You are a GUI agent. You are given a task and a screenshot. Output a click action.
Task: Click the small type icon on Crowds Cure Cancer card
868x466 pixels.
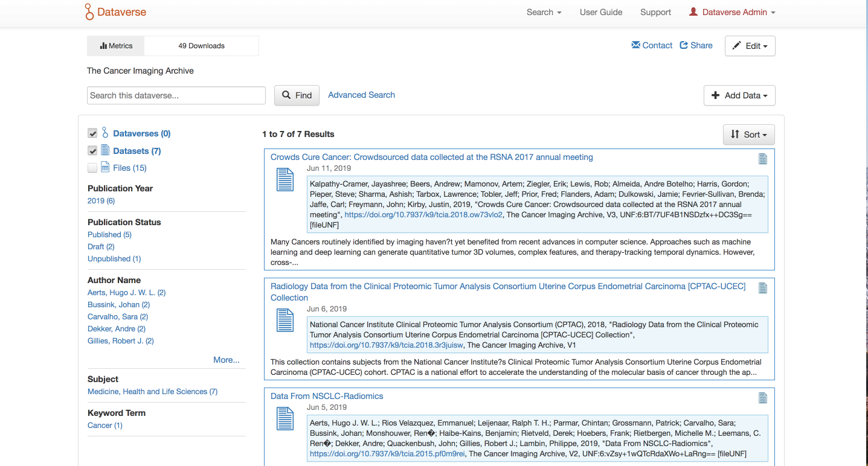point(763,159)
